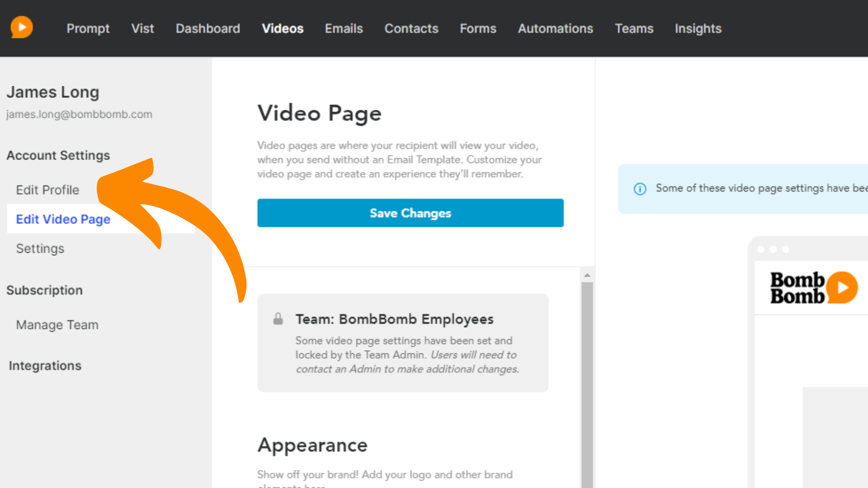This screenshot has height=488, width=868.
Task: Click the scrollbar up arrow in settings panel
Action: [587, 275]
